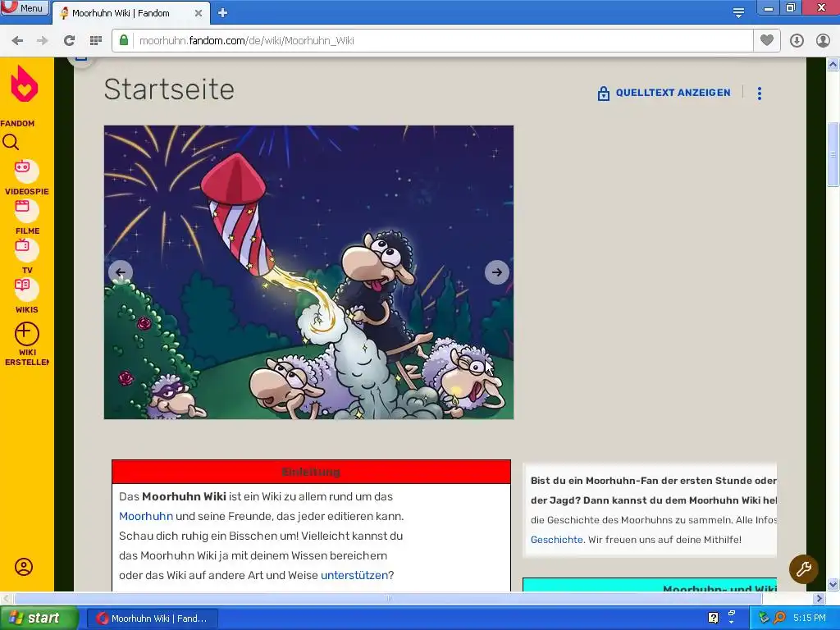
Task: Go forward with the browser forward arrow
Action: click(43, 41)
